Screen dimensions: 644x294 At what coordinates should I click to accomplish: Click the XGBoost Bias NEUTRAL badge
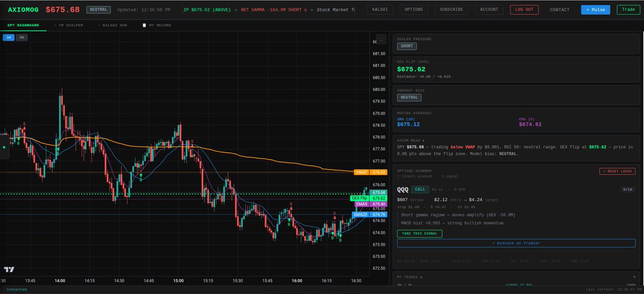pos(409,97)
